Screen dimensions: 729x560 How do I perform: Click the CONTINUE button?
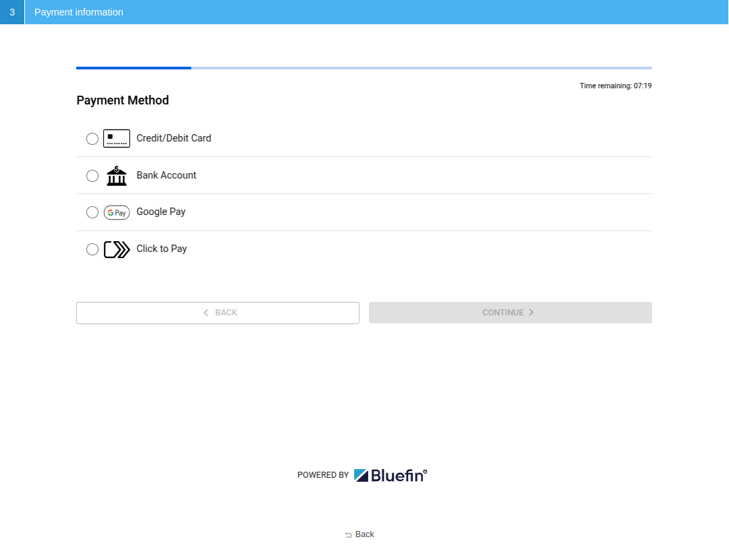click(x=510, y=313)
